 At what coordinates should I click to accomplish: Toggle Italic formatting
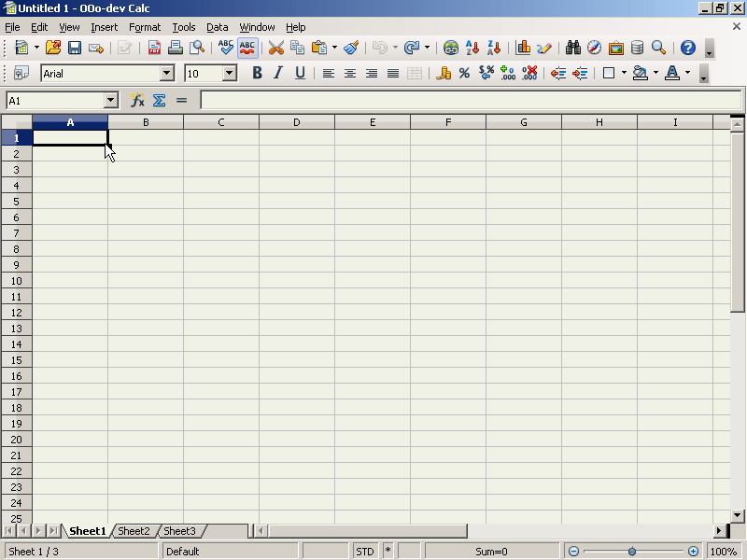pyautogui.click(x=278, y=74)
